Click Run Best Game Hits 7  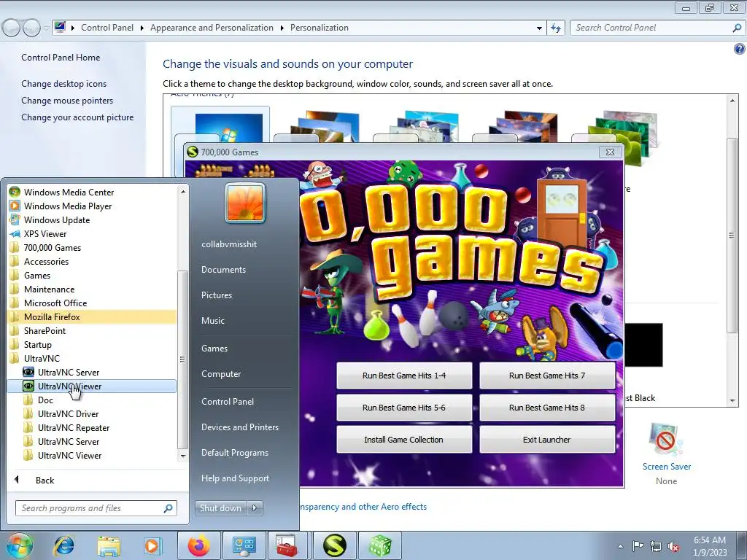(x=547, y=376)
